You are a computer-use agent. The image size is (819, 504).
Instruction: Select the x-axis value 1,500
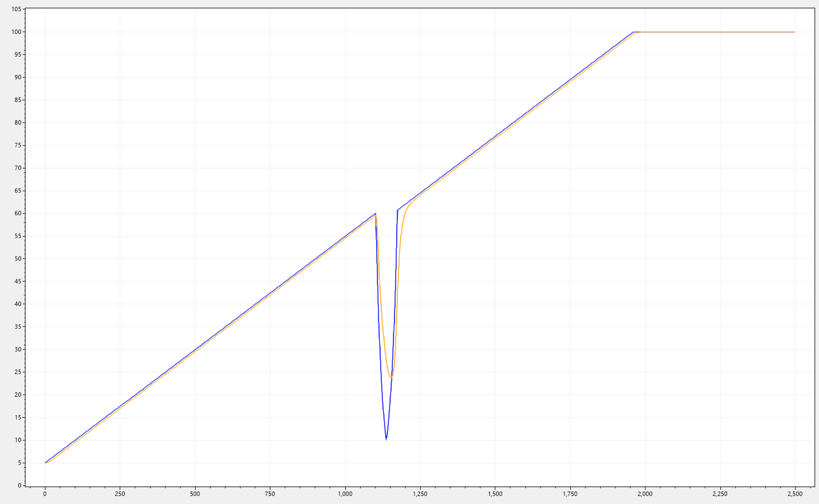coord(495,494)
